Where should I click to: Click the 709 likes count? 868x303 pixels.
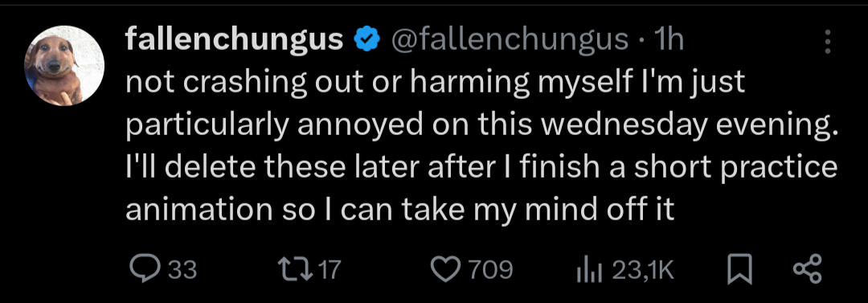pos(491,270)
